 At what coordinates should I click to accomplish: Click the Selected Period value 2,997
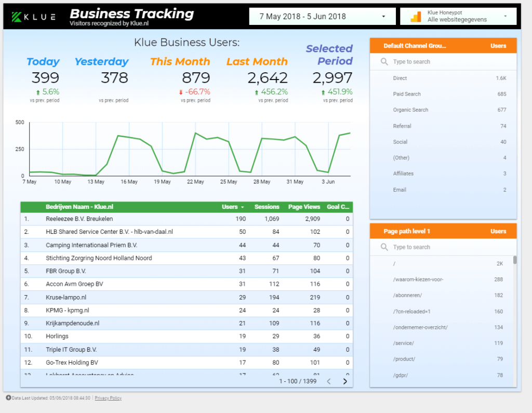[x=332, y=78]
